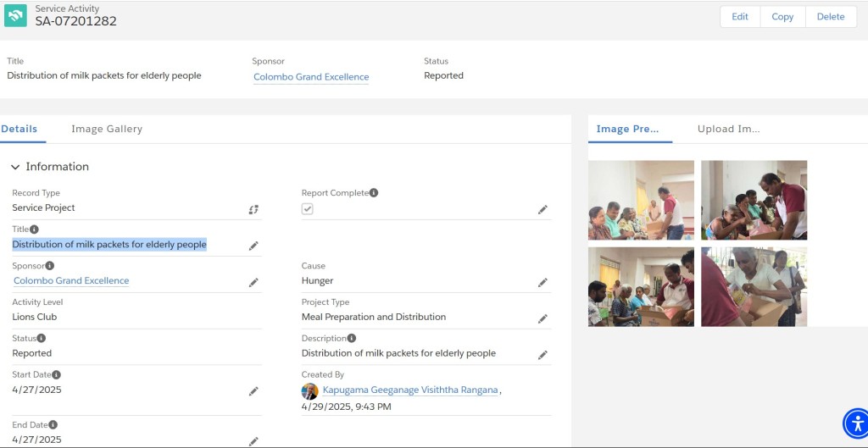Click the header Title value text
This screenshot has height=448, width=868.
104,75
